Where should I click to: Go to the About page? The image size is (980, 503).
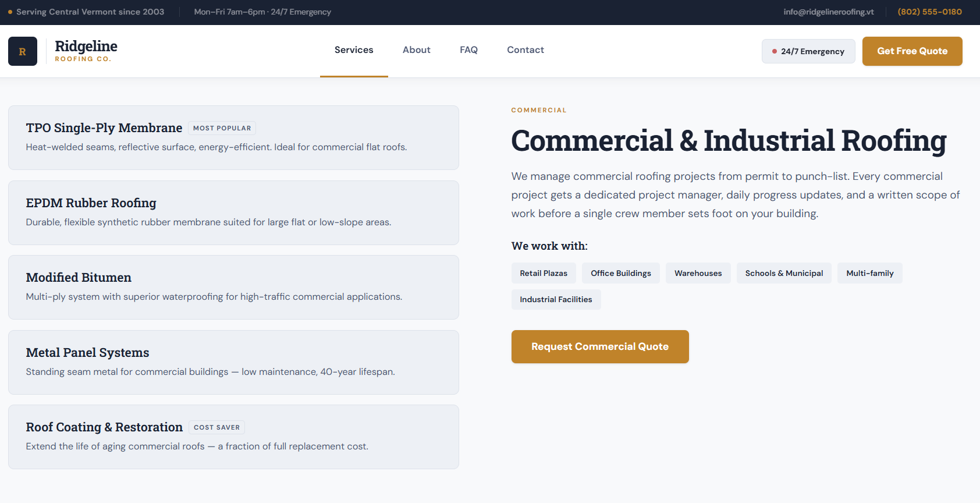point(417,50)
